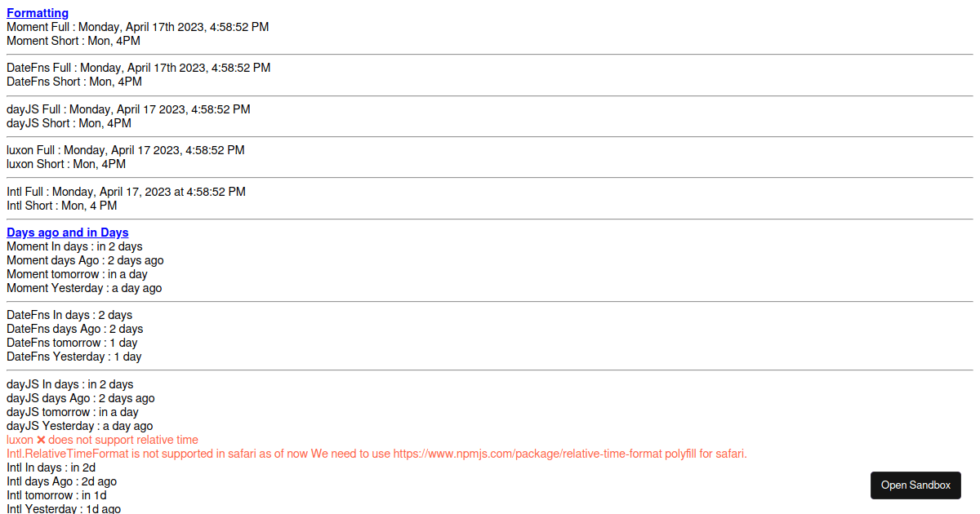This screenshot has height=514, width=980.
Task: Click the Intl Full timestamp line
Action: pos(126,191)
